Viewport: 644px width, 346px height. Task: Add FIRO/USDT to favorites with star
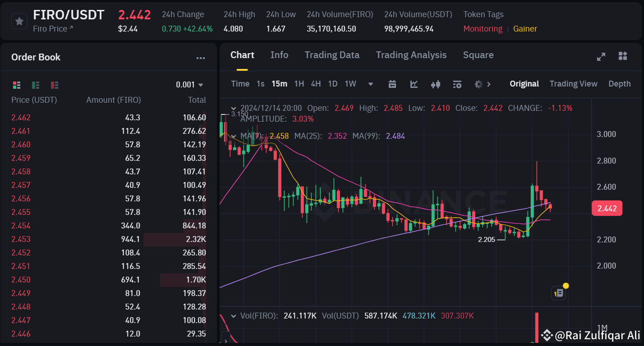click(x=19, y=21)
